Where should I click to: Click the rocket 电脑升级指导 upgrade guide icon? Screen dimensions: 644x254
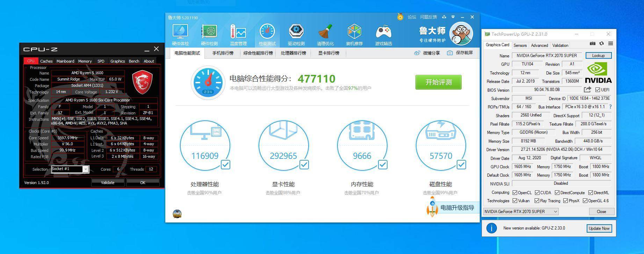432,206
